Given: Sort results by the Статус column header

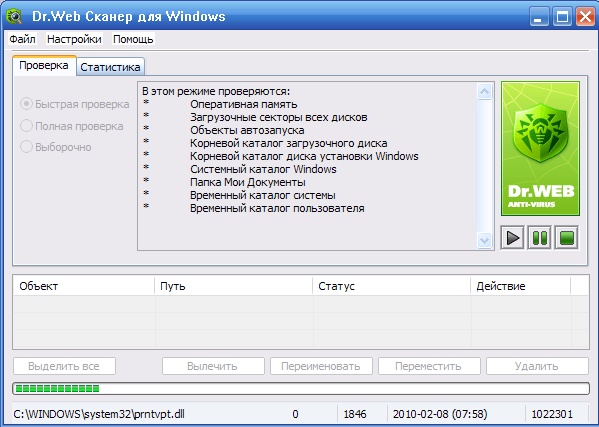Looking at the screenshot, I should 392,286.
